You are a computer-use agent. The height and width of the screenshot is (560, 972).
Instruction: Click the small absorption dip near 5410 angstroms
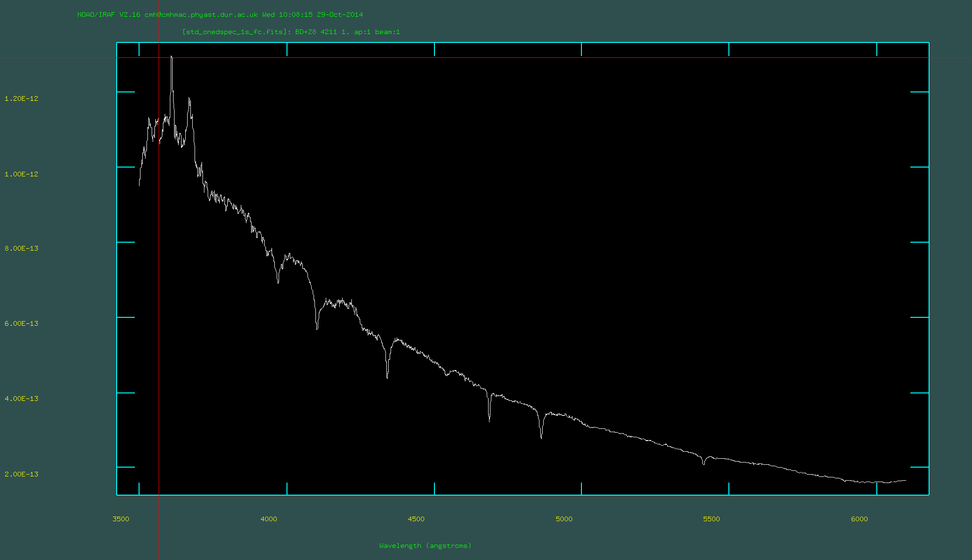704,463
